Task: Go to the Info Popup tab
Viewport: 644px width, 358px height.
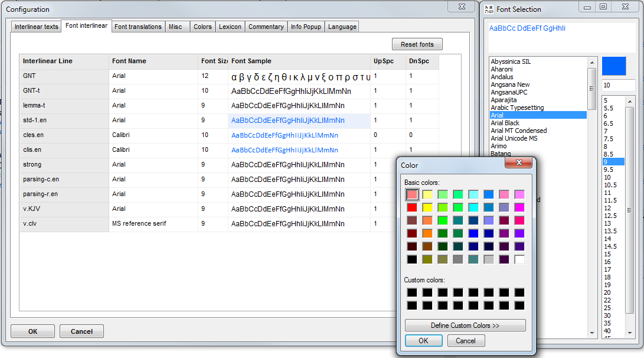Action: tap(305, 27)
